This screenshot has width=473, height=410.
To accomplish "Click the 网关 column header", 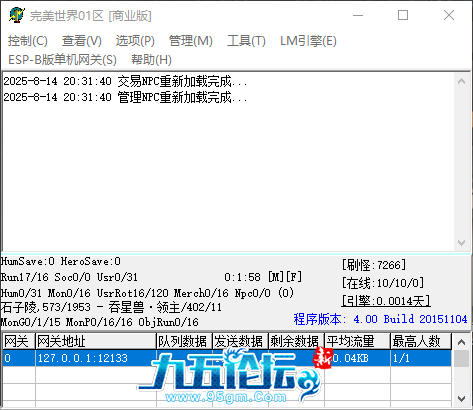I will 19,341.
